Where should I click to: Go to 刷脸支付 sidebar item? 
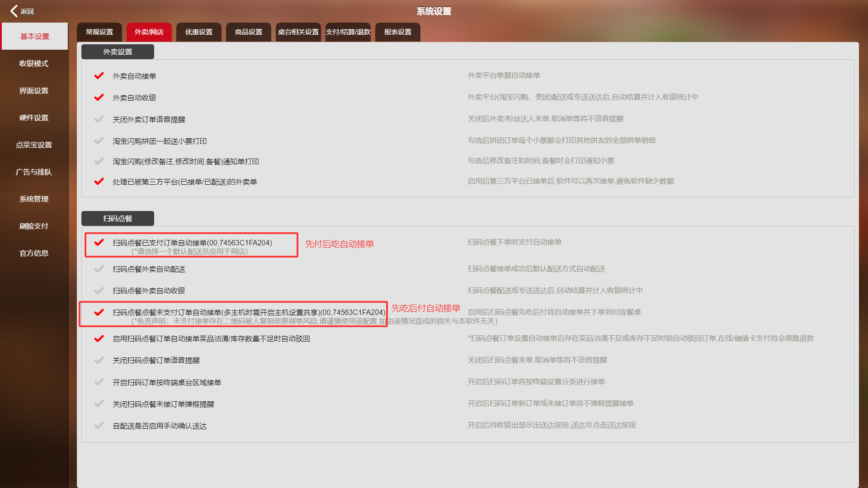tap(34, 226)
